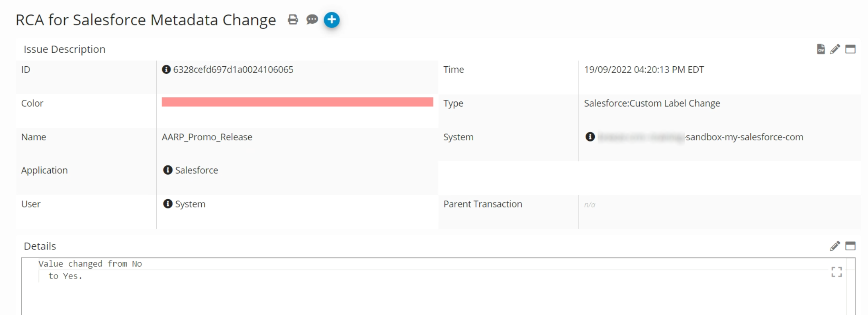Click the print icon beside the title
Image resolution: width=868 pixels, height=315 pixels.
click(x=292, y=20)
